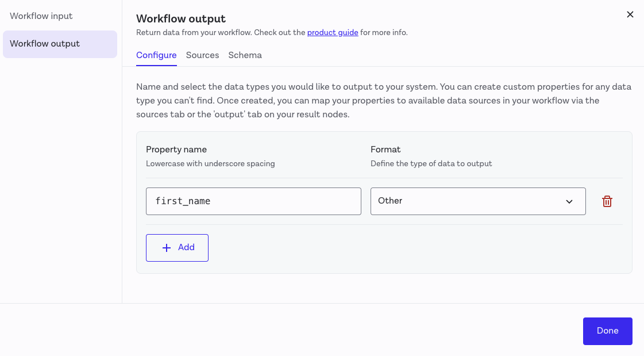Click the plus icon on the Add button
This screenshot has width=644, height=356.
pyautogui.click(x=165, y=247)
